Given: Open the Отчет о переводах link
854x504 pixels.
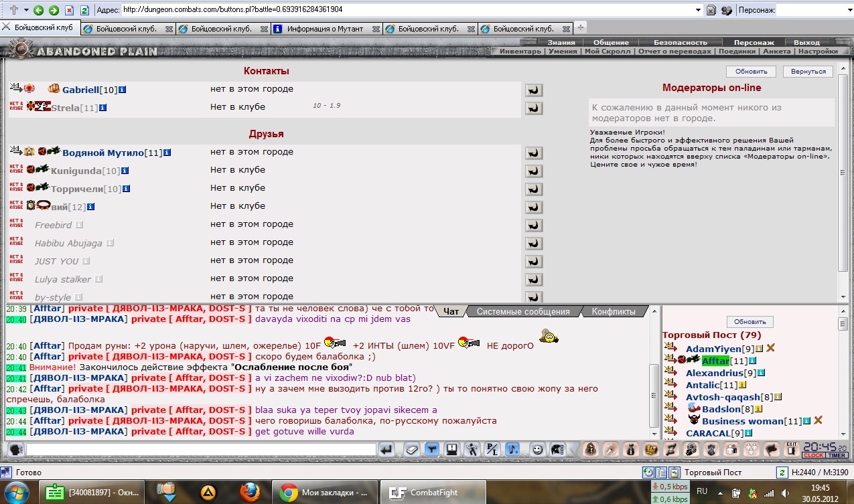Looking at the screenshot, I should (674, 52).
